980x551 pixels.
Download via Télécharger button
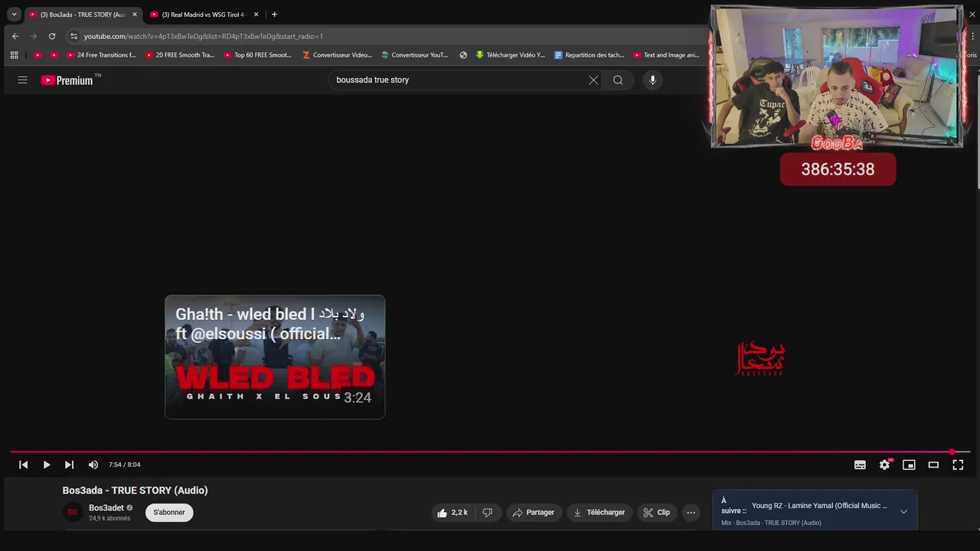[599, 513]
